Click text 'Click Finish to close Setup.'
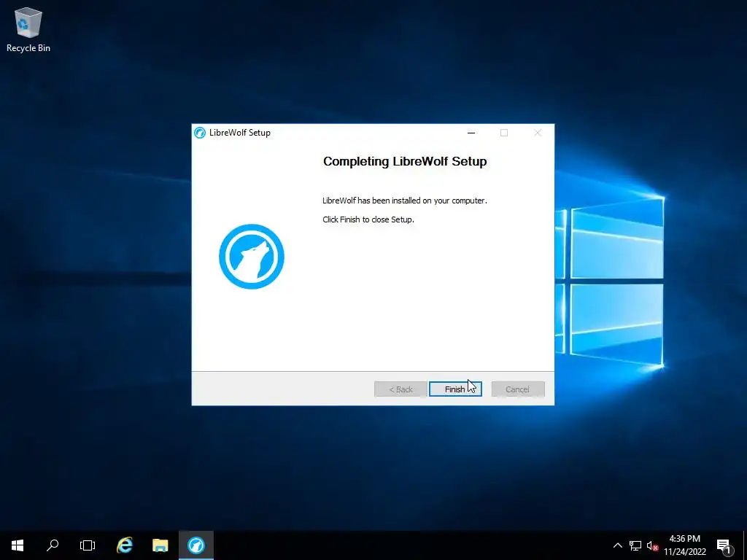 (x=368, y=219)
